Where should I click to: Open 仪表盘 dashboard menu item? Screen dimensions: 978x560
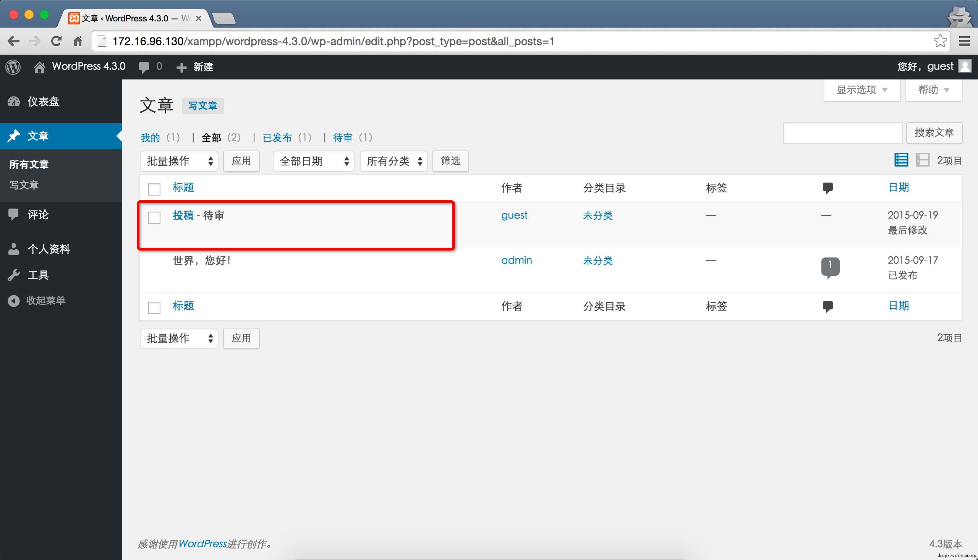pyautogui.click(x=43, y=102)
